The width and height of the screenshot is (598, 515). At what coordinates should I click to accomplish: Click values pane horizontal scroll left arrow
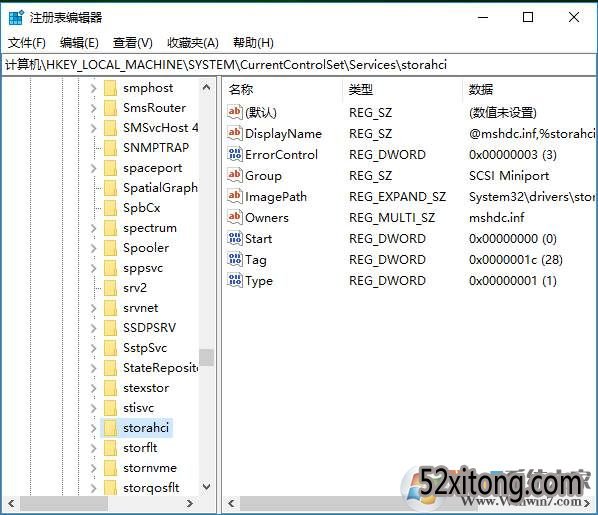pyautogui.click(x=231, y=504)
